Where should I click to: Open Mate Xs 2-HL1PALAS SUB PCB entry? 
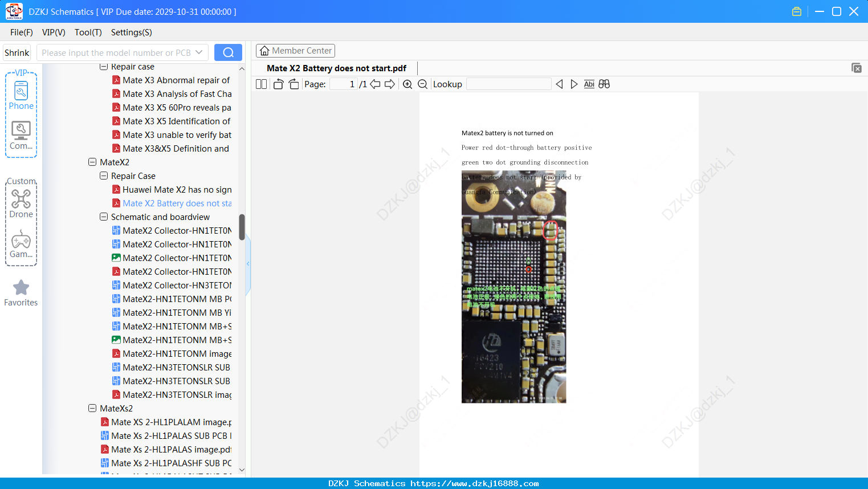click(166, 436)
